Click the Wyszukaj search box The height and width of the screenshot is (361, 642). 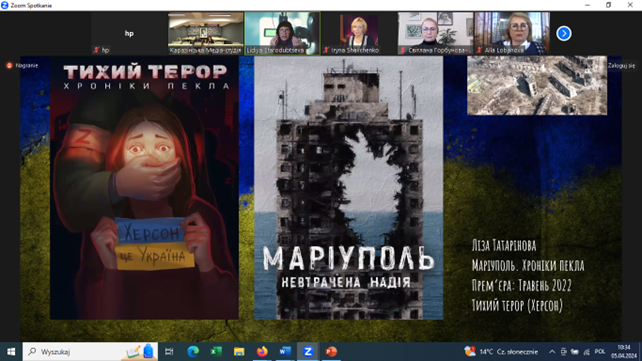coord(90,352)
